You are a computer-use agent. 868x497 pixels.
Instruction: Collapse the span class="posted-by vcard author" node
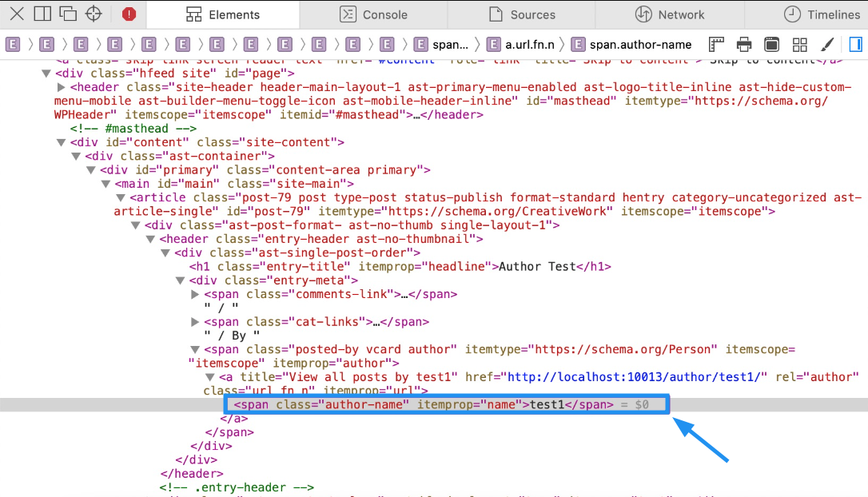(x=195, y=350)
